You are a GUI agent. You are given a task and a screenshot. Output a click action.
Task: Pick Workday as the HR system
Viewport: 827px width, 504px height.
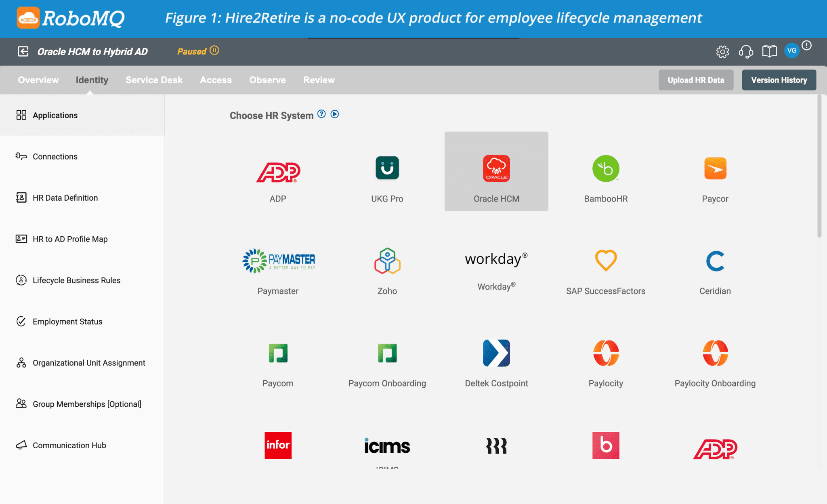(x=496, y=259)
